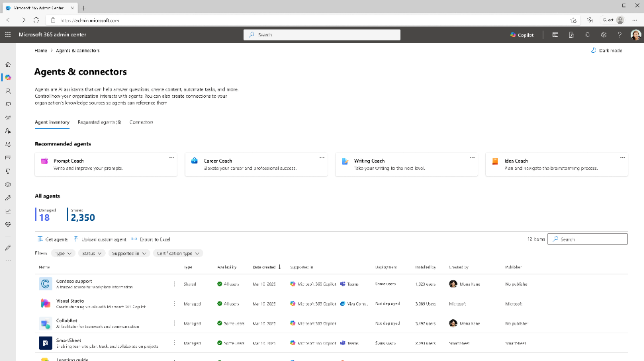Open the SmartSheet agent

[69, 341]
